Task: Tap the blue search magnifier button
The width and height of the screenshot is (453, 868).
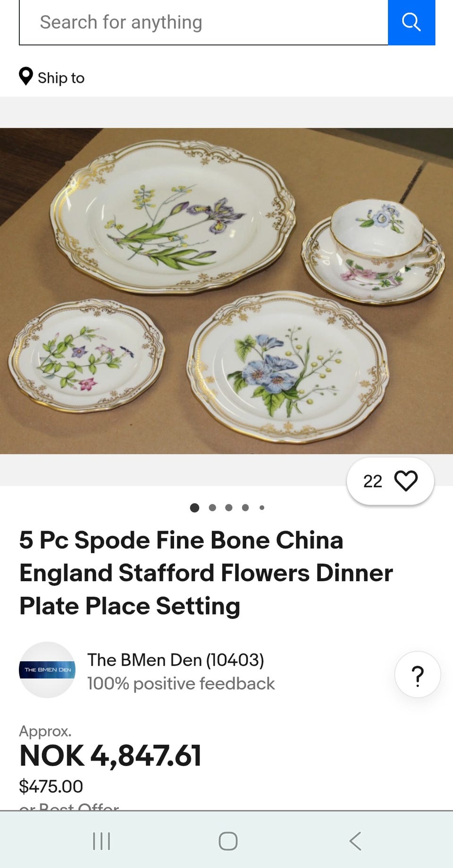Action: [x=411, y=22]
